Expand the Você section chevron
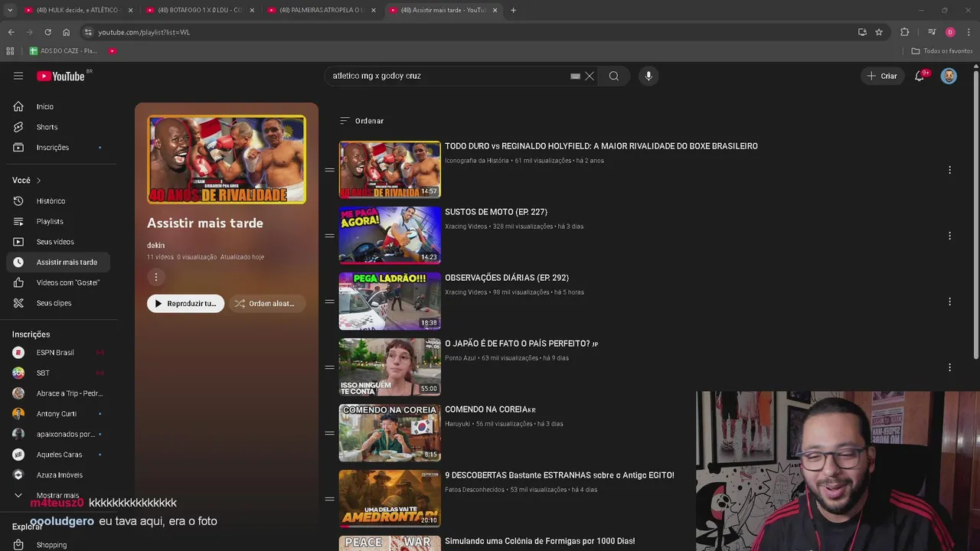This screenshot has width=980, height=551. pos(38,181)
